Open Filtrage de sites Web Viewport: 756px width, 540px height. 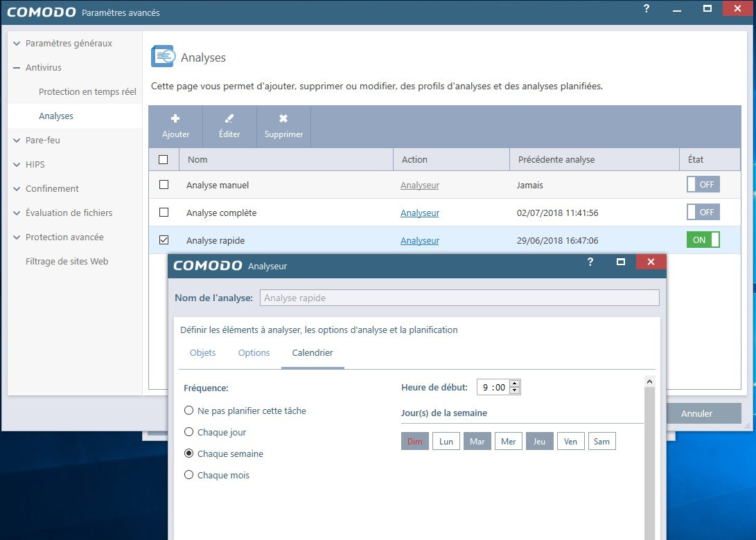tap(67, 261)
